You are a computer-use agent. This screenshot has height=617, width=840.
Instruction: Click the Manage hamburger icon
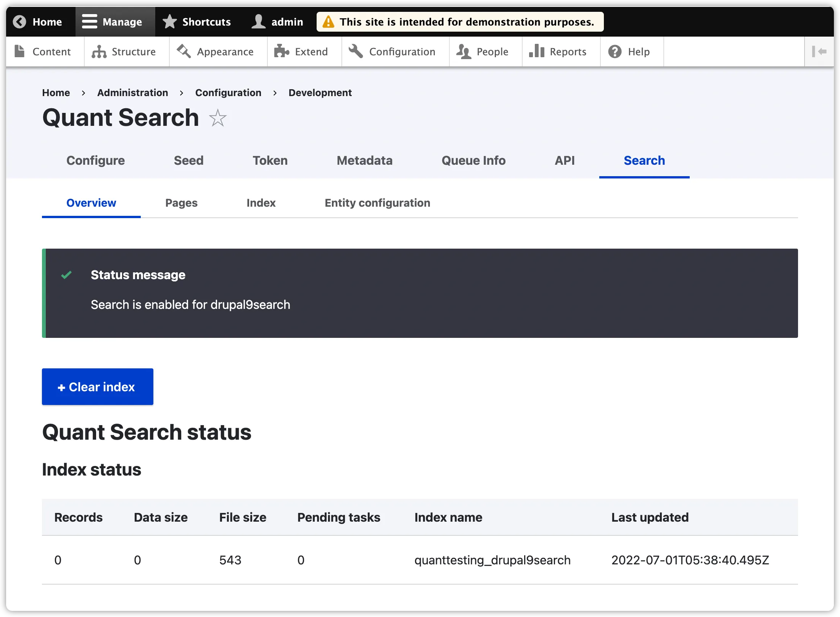tap(90, 21)
